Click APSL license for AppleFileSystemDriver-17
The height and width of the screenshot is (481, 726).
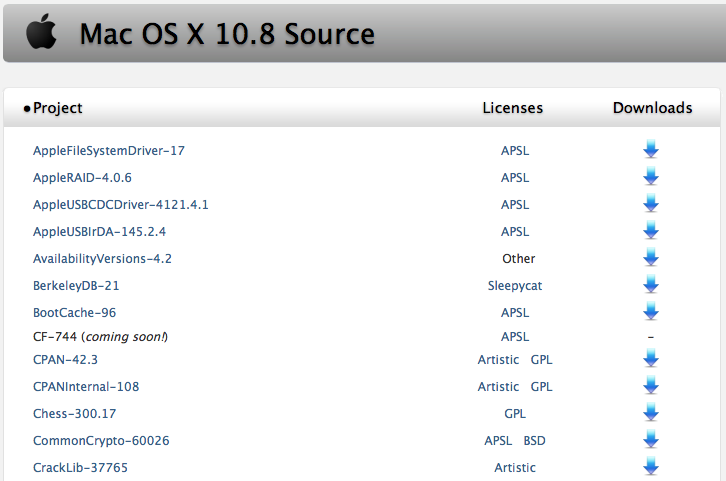(515, 151)
